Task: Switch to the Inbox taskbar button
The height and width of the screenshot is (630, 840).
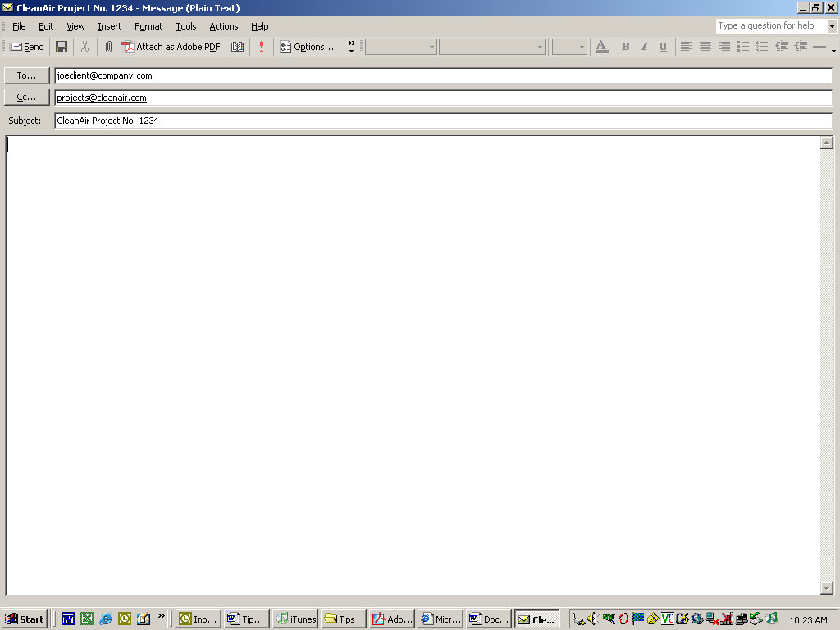Action: (199, 619)
